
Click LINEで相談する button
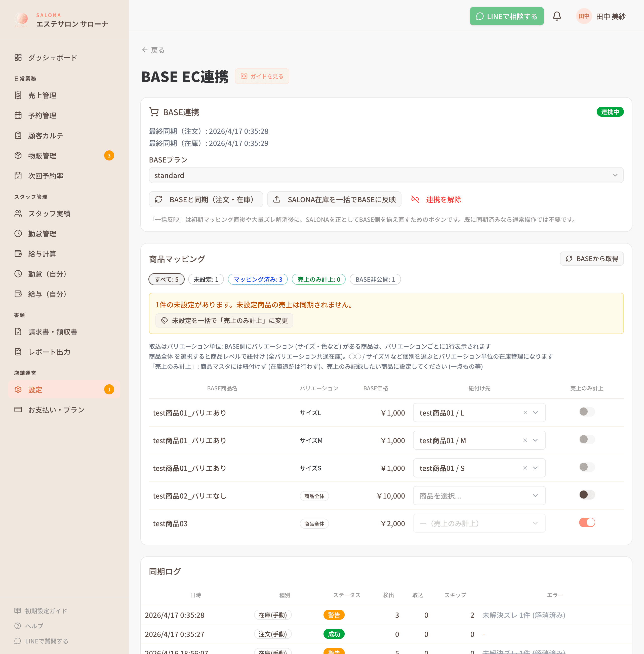pyautogui.click(x=507, y=16)
